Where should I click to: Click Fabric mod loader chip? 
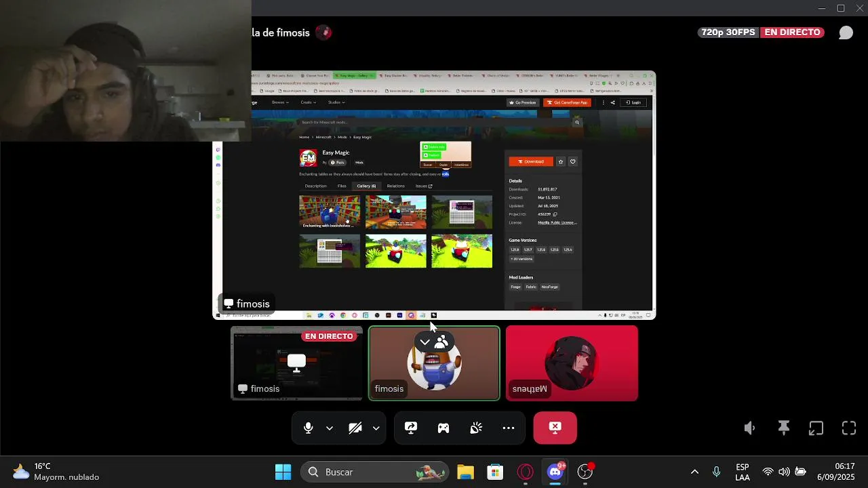531,287
